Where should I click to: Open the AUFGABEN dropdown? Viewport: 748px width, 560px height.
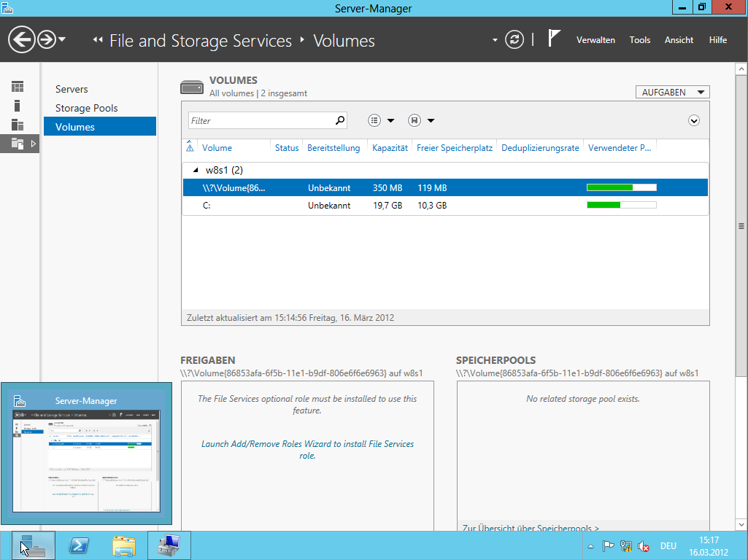672,93
